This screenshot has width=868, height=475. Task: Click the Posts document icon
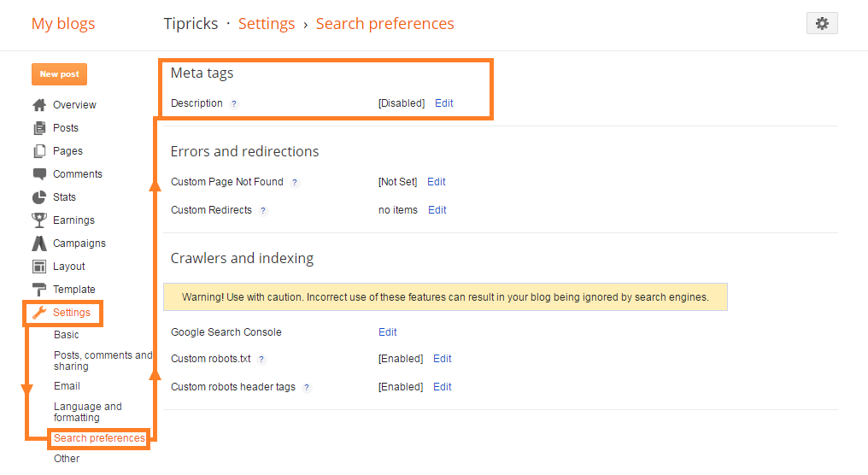39,128
